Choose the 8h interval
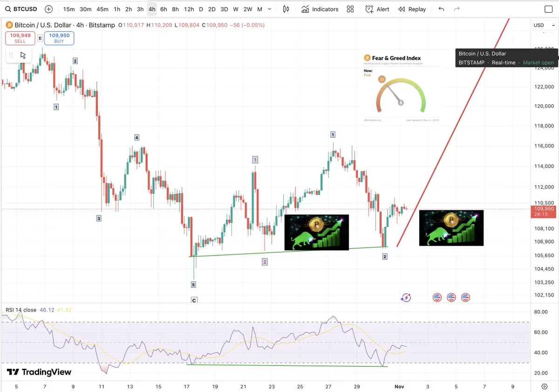The image size is (559, 392). (175, 9)
